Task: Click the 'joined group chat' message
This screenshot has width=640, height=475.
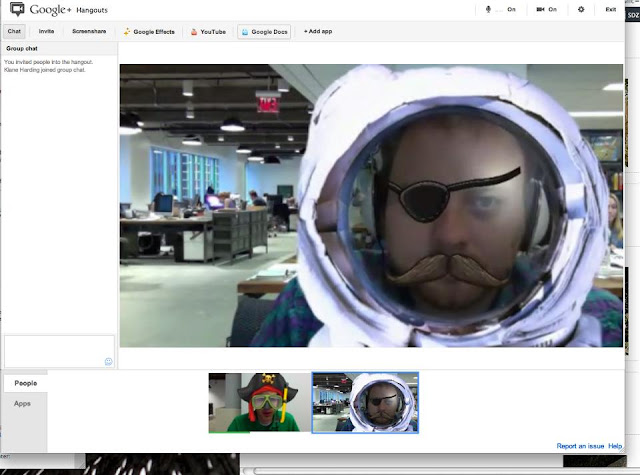Action: coord(44,70)
